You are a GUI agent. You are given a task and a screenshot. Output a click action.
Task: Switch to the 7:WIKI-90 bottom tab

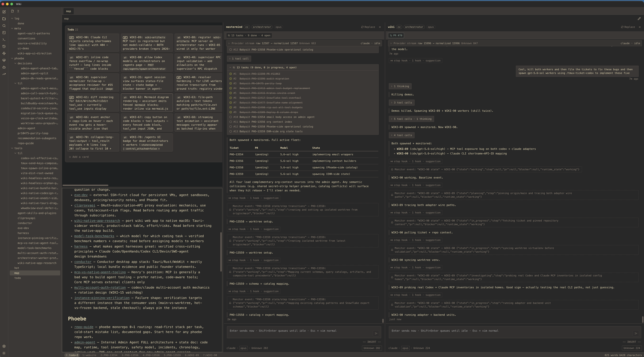(x=210, y=355)
